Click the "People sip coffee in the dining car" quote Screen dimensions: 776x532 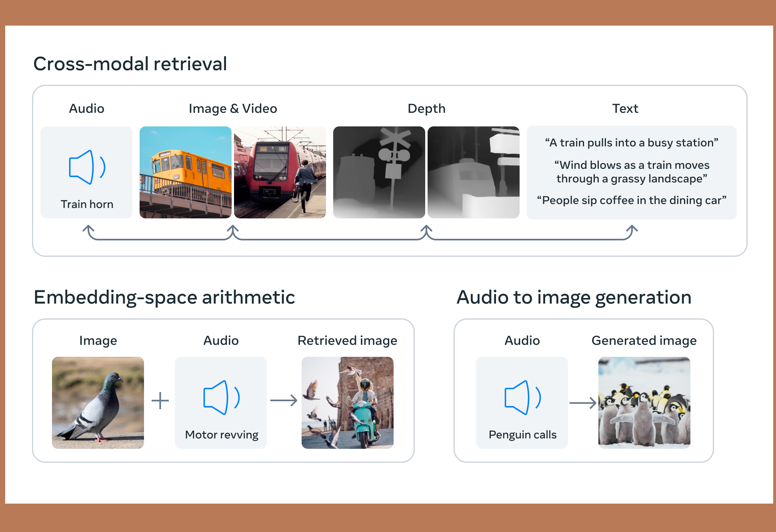point(632,200)
